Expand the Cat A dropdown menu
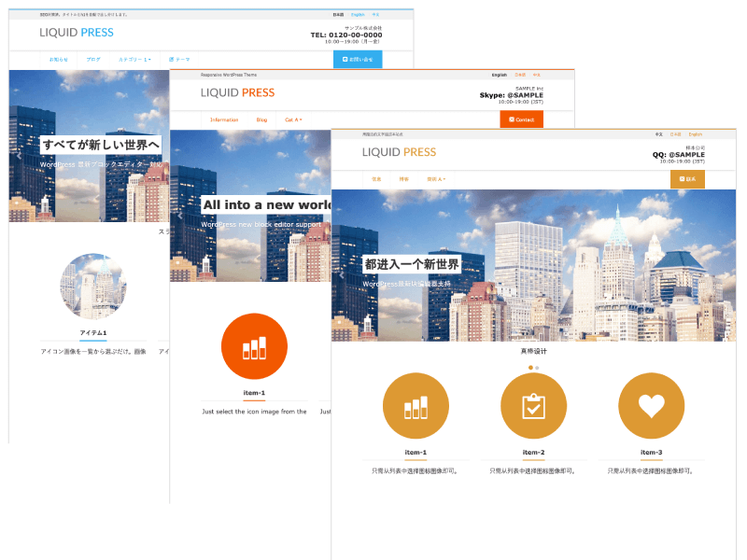Image resolution: width=747 pixels, height=560 pixels. coord(293,119)
